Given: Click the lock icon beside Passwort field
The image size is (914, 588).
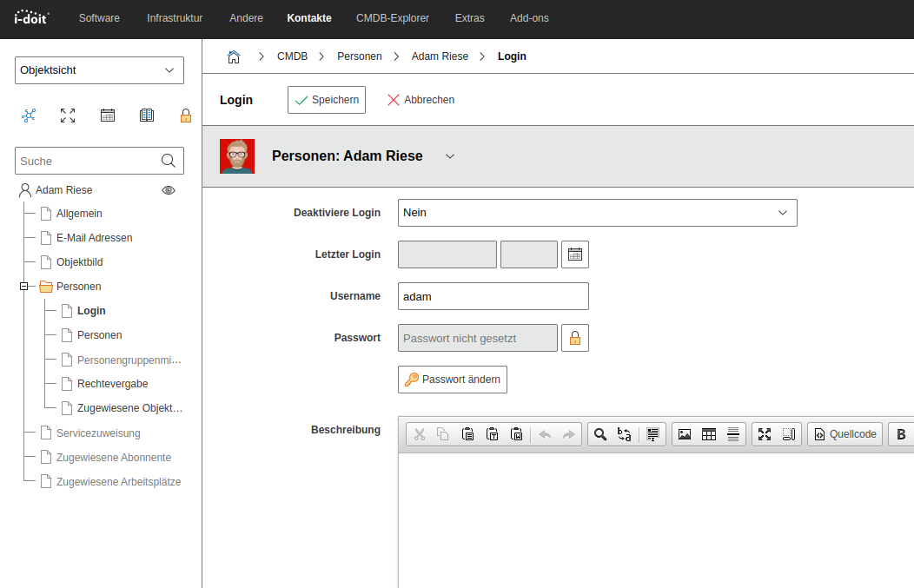Looking at the screenshot, I should [x=575, y=338].
